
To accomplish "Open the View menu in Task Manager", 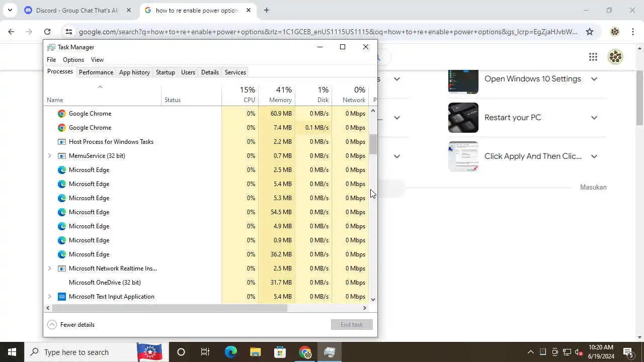I will (97, 60).
